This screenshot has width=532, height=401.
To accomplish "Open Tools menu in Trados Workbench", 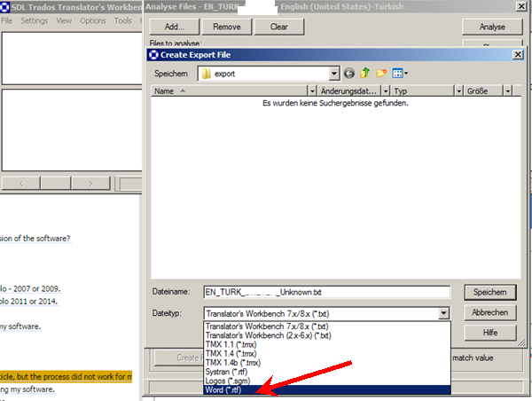I will click(x=123, y=20).
